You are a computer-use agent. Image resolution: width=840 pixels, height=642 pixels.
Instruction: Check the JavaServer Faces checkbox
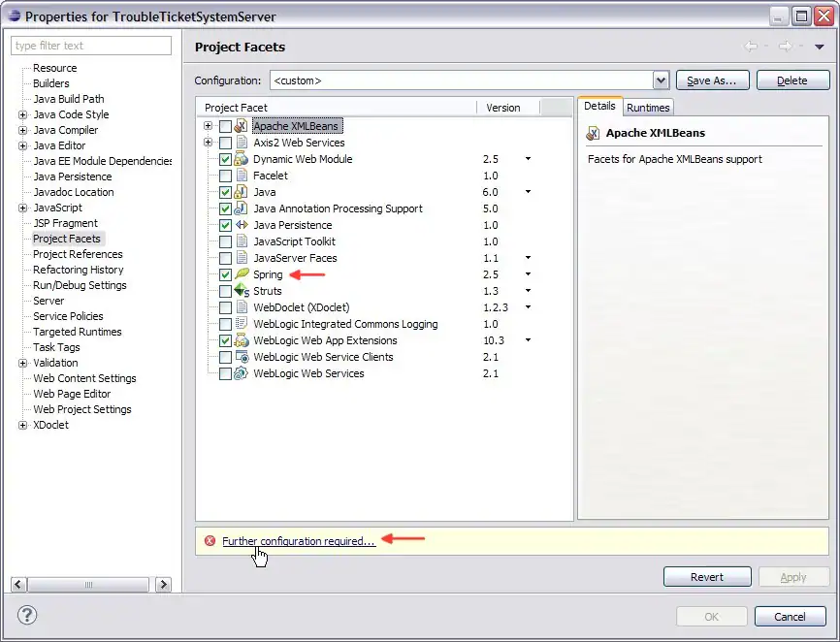click(226, 258)
